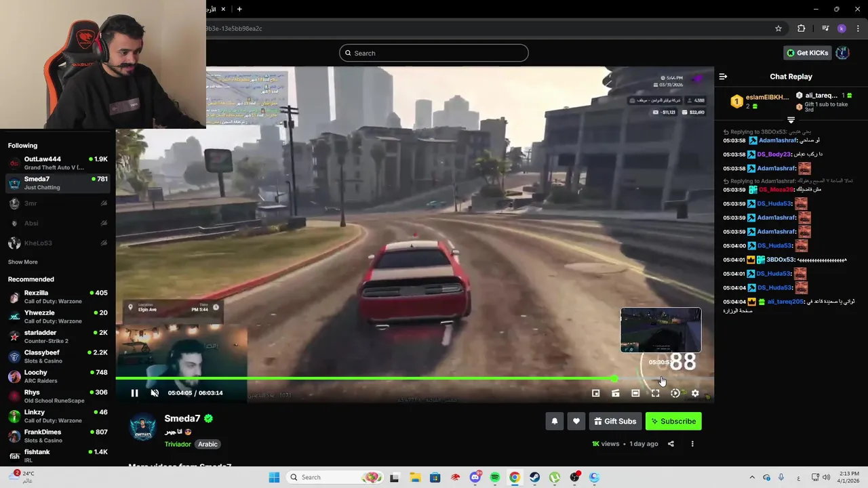This screenshot has height=488, width=868.
Task: Bookmark page with the star icon
Action: [778, 28]
